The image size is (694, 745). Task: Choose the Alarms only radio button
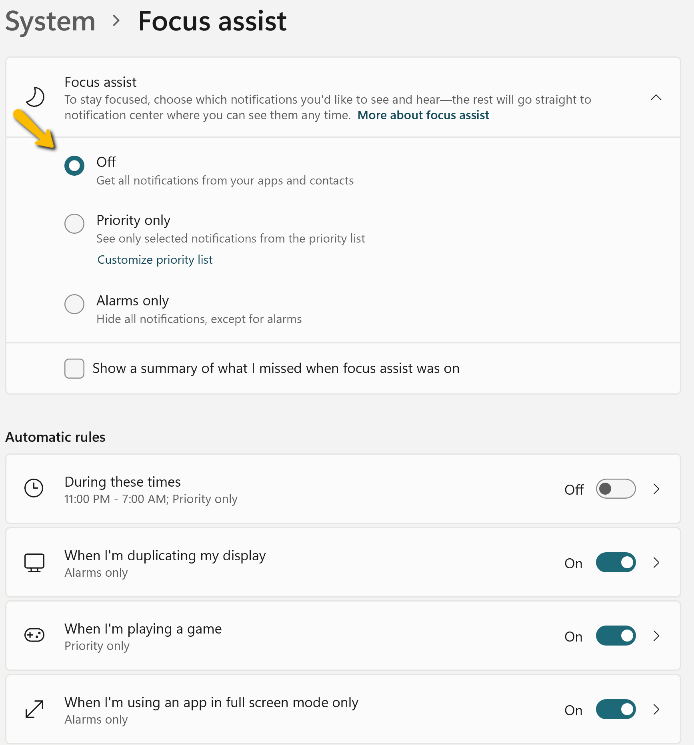tap(74, 304)
